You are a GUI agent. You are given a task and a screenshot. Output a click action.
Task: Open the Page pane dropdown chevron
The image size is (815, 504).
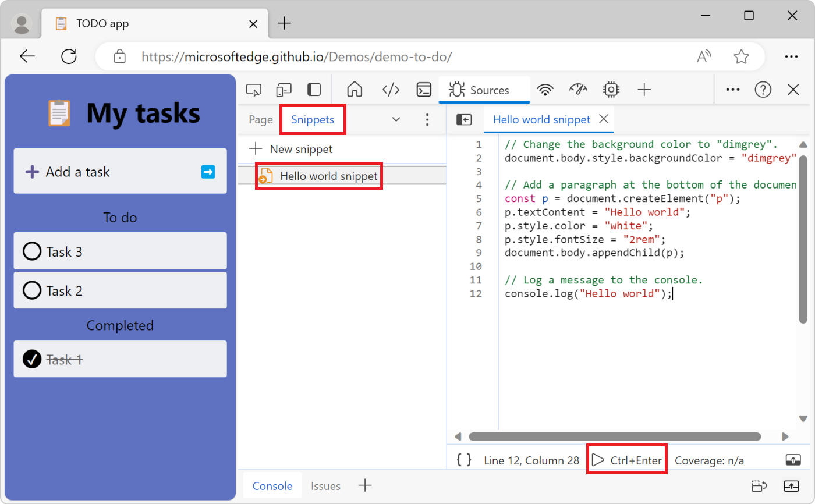(396, 119)
